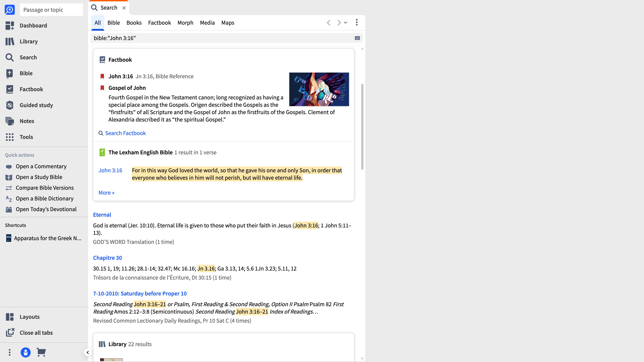The height and width of the screenshot is (362, 644).
Task: Click the red bookmark beside Gospel of John
Action: coord(102,88)
